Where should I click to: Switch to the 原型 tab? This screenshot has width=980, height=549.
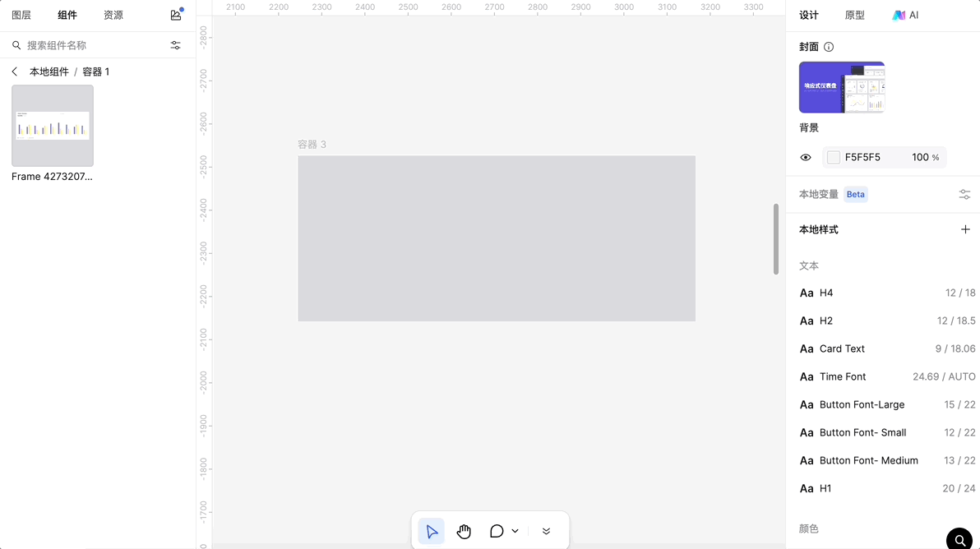[854, 15]
